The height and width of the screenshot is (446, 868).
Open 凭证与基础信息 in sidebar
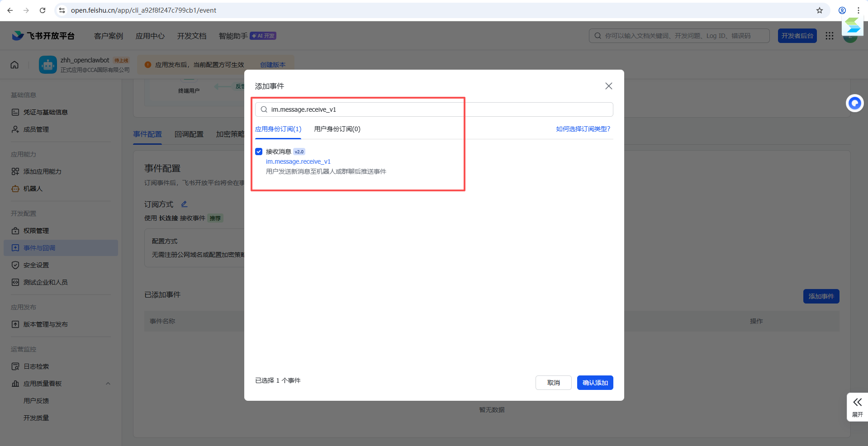pos(45,112)
